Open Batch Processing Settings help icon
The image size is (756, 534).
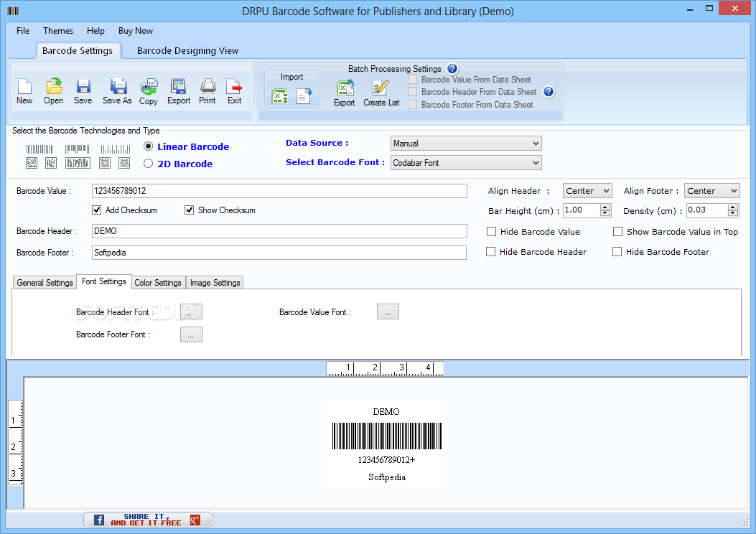click(x=452, y=68)
